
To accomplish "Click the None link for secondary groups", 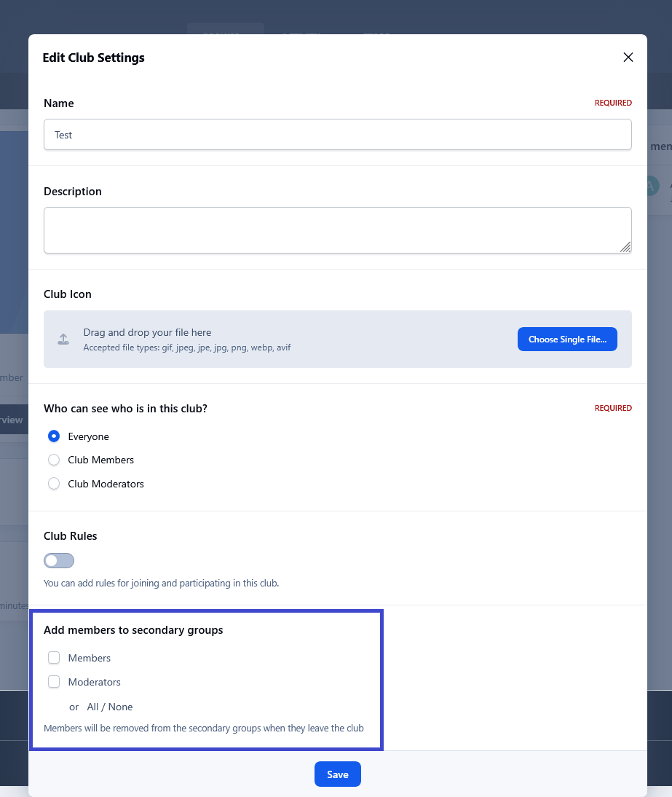I will 121,707.
